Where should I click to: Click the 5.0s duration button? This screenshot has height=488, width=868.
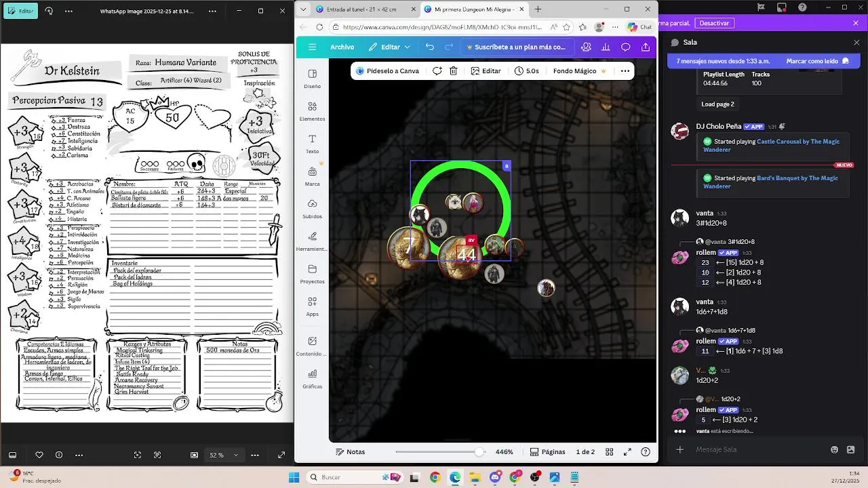(527, 71)
